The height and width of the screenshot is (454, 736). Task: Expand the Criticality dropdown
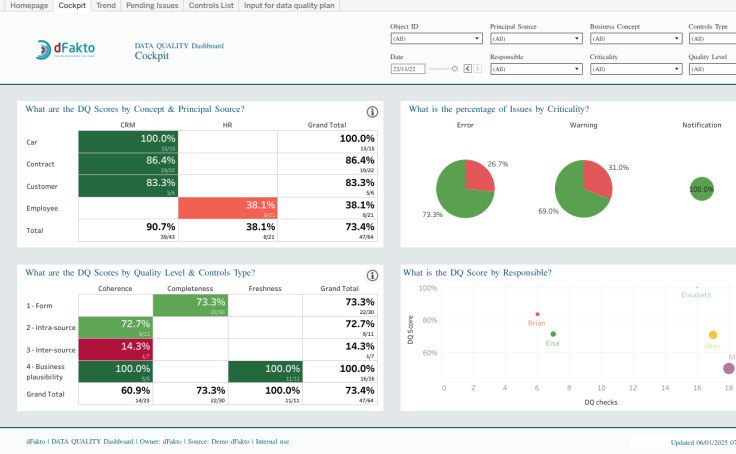pos(636,69)
